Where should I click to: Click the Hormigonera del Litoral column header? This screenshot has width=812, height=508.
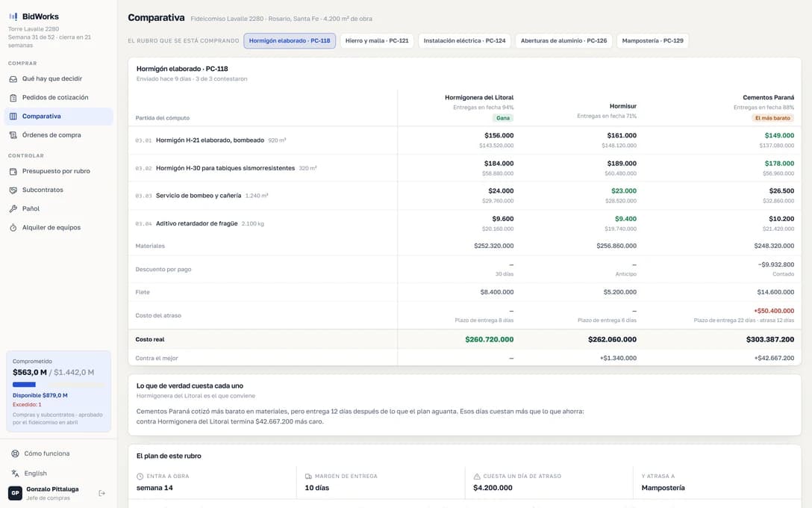coord(479,97)
